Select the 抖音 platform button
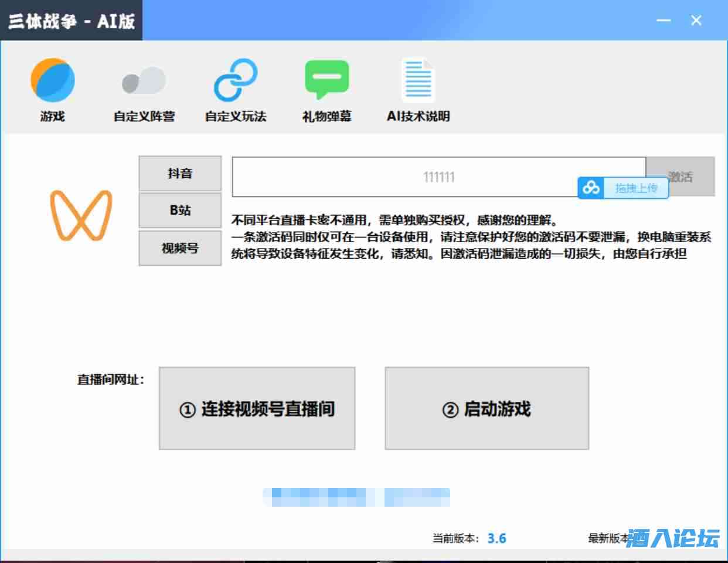Screen dimensions: 728x563 point(180,174)
